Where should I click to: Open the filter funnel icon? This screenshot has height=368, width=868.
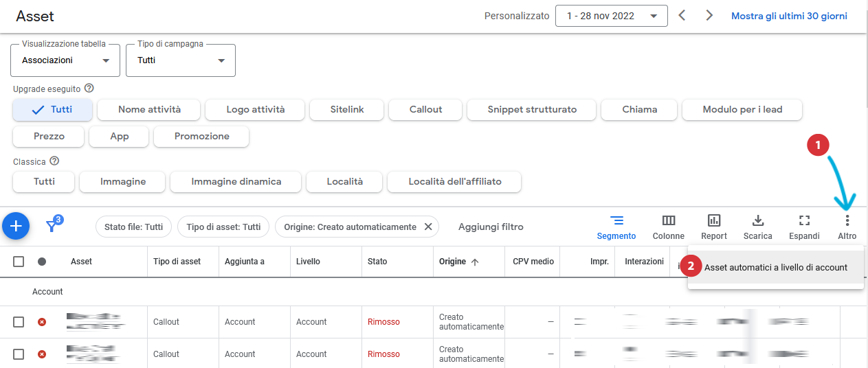tap(52, 226)
